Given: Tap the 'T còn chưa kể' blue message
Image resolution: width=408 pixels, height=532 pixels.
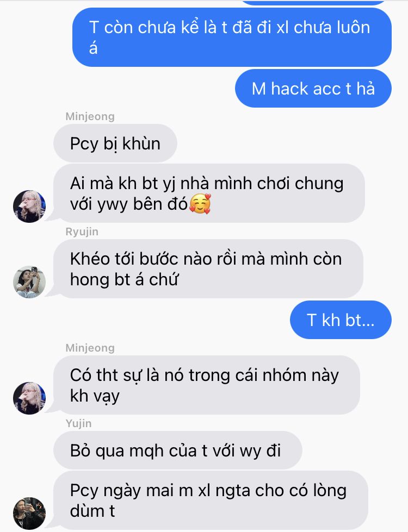Looking at the screenshot, I should [232, 37].
